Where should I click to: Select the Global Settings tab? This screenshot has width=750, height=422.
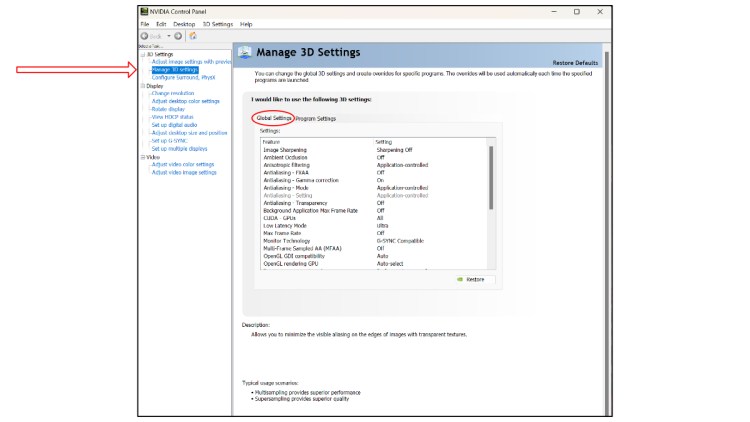pos(274,119)
